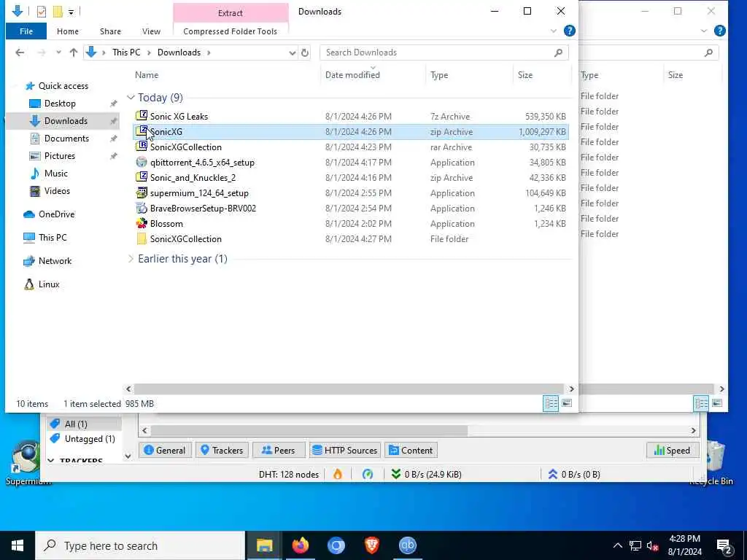Viewport: 747px width, 560px height.
Task: Select Documents in navigation pane
Action: point(66,138)
